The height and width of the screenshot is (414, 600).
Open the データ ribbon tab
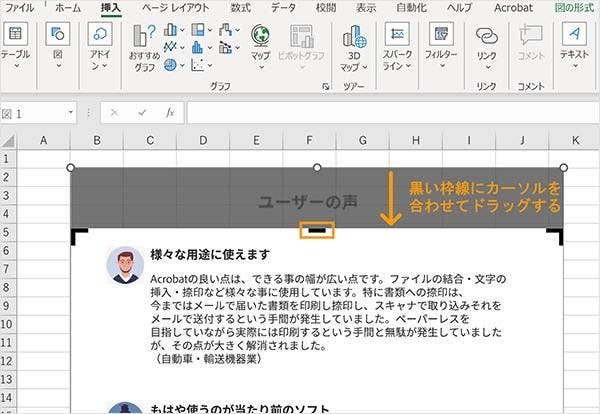tap(283, 8)
